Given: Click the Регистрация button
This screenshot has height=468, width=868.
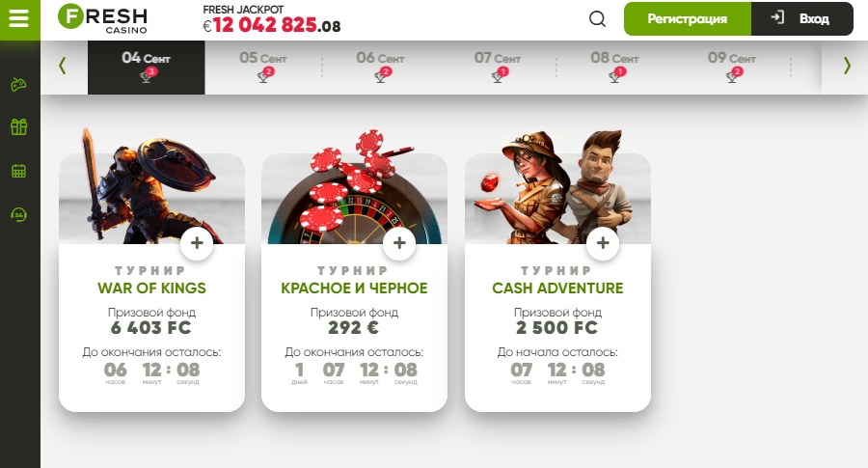Looking at the screenshot, I should pos(688,19).
